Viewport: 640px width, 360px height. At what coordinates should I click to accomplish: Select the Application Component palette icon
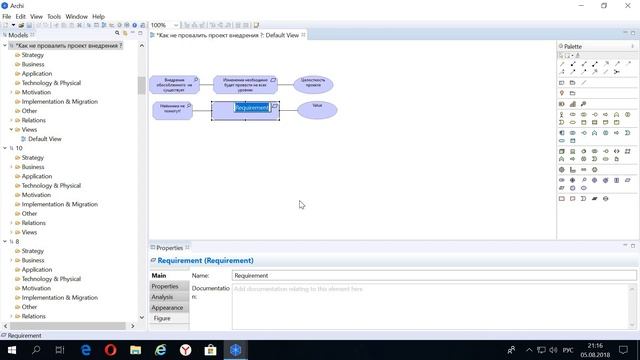[x=562, y=133]
